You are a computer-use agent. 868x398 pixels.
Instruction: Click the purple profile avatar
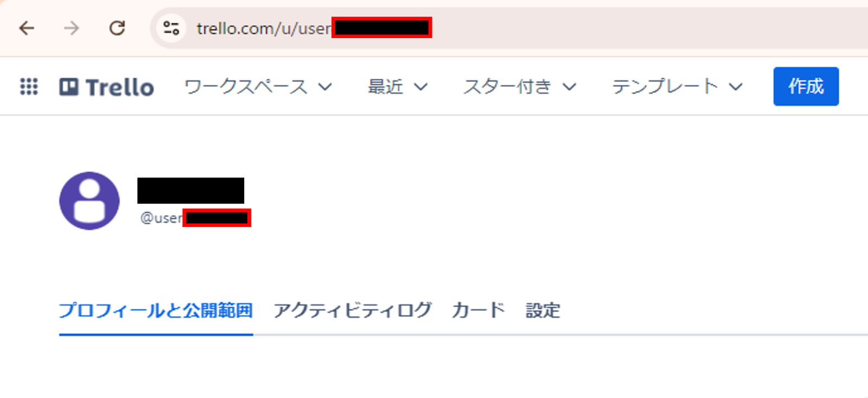(x=90, y=201)
